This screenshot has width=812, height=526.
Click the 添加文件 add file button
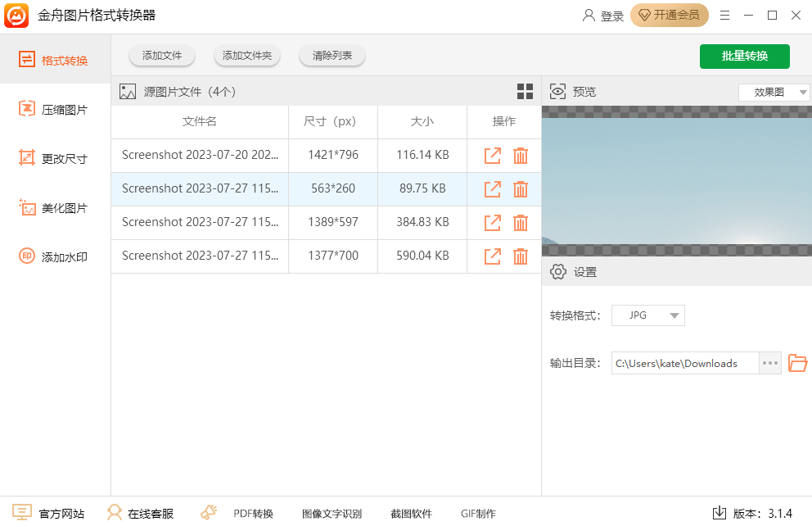click(x=162, y=56)
